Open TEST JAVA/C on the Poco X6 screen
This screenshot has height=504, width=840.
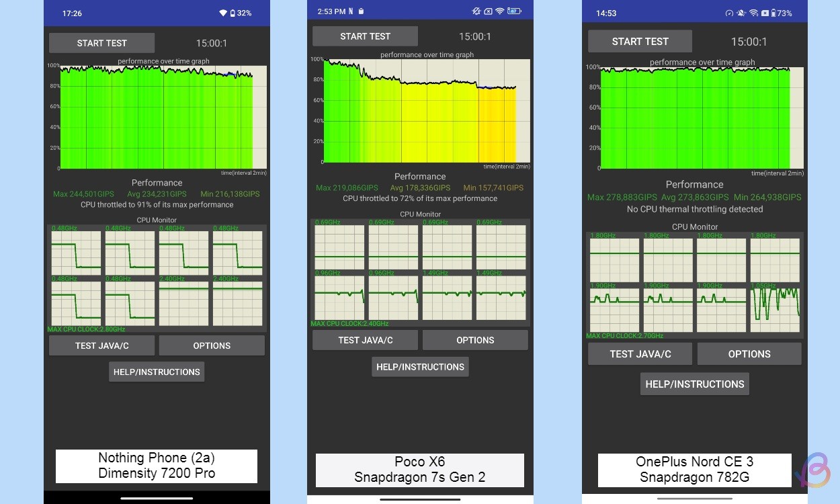[365, 340]
